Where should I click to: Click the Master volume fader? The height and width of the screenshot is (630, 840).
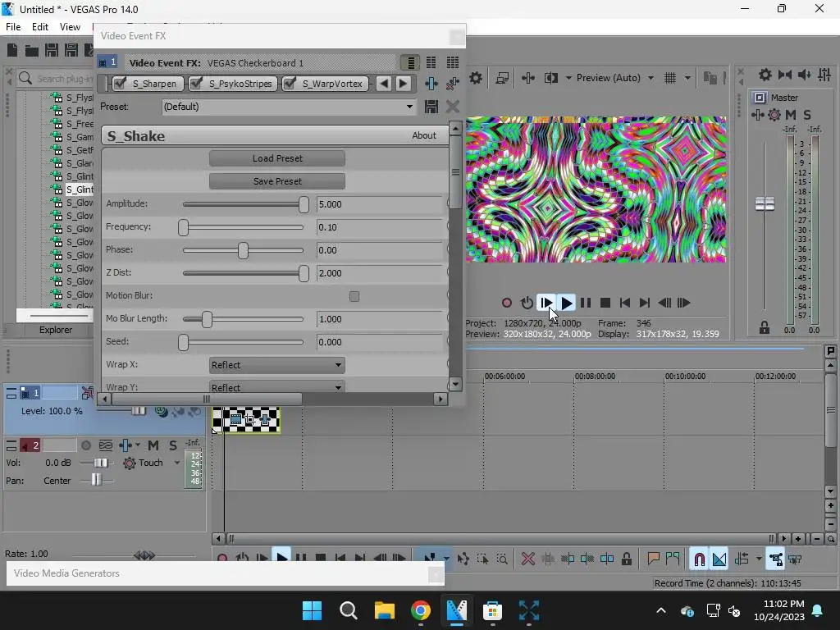click(765, 204)
